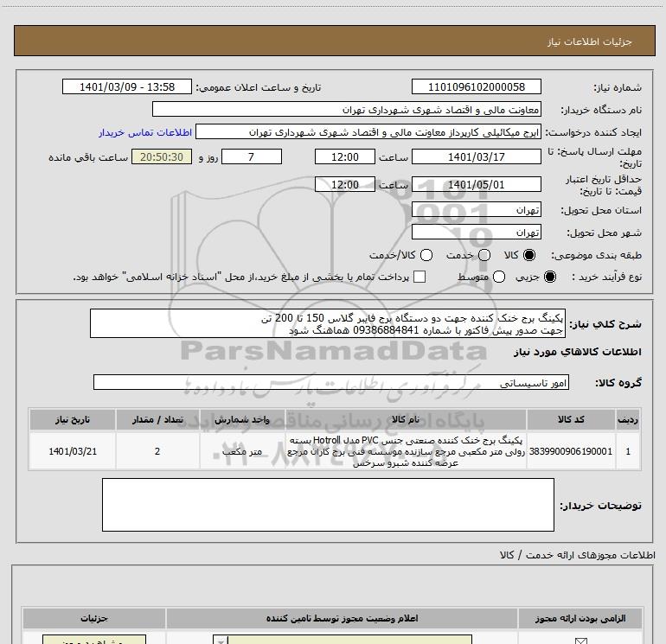Open buyer contact info link اطلاعات تماس خریدار
The image size is (666, 644).
145,132
